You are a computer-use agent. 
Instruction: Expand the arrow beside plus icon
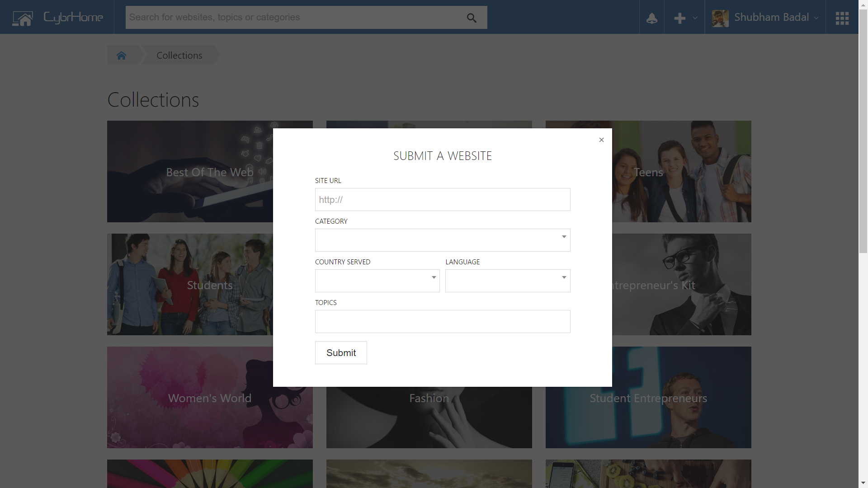coord(695,18)
